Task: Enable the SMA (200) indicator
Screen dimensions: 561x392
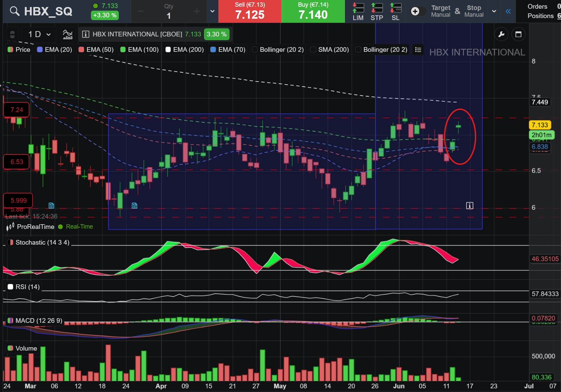Action: pyautogui.click(x=330, y=49)
